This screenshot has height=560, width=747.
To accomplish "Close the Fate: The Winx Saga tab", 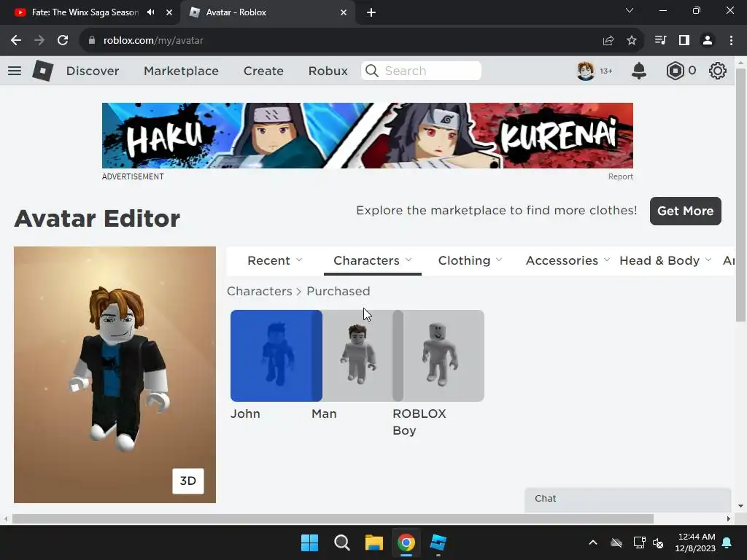I will [x=169, y=12].
